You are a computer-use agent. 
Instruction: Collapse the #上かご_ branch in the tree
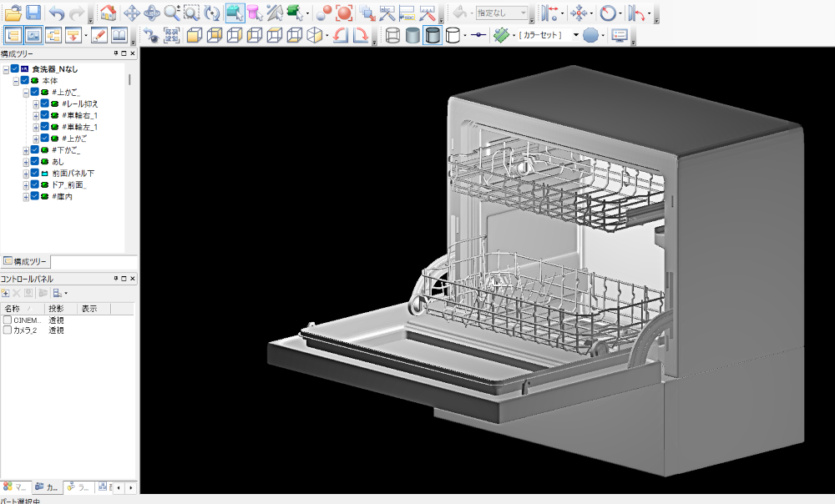(26, 92)
